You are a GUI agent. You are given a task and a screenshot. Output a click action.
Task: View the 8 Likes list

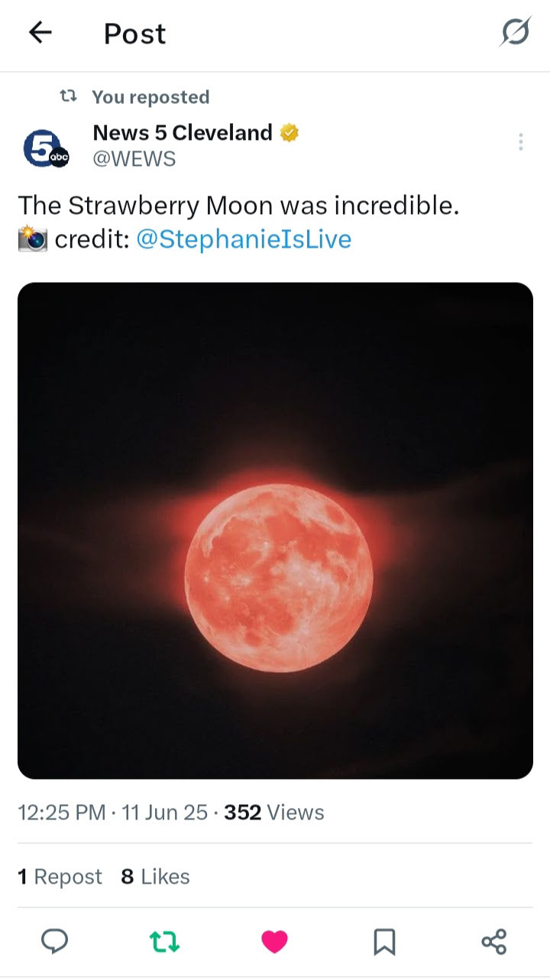click(155, 877)
